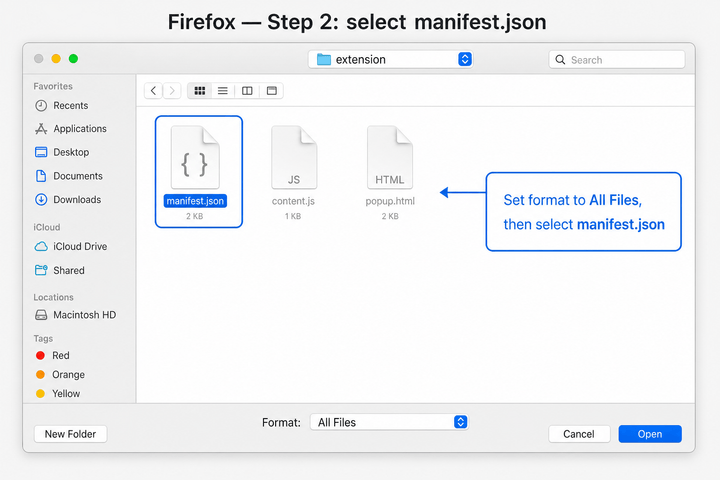Click the yellow minimize window button

(56, 59)
